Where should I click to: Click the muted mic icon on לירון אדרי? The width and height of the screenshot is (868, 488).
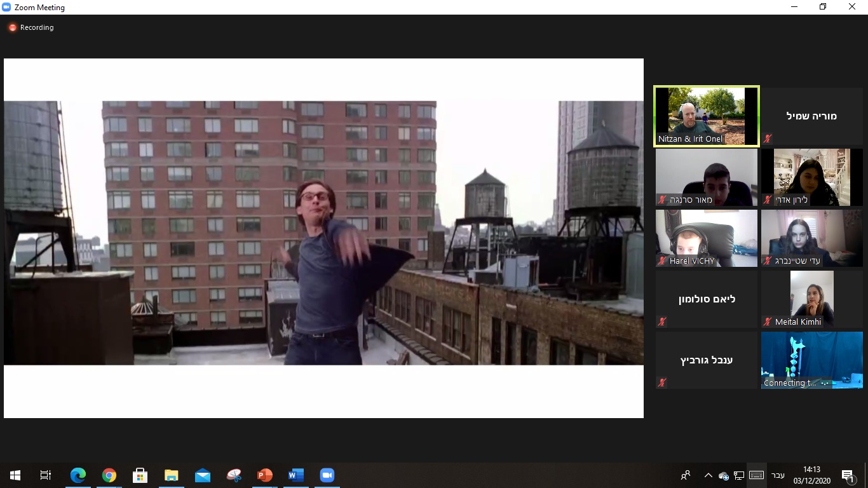click(x=768, y=200)
